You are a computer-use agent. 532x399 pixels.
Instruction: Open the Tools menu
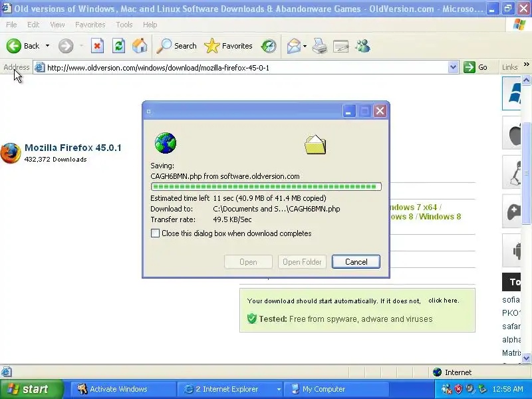124,25
